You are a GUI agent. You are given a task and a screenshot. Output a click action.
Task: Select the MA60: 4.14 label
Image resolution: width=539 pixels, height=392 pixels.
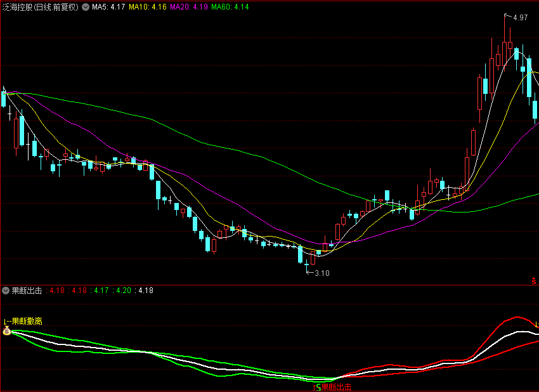230,7
